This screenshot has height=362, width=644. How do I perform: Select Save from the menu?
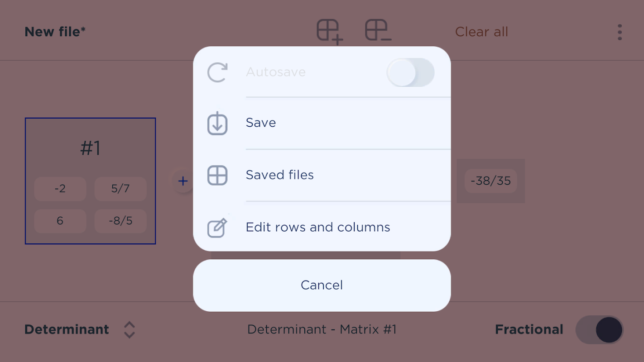point(261,123)
